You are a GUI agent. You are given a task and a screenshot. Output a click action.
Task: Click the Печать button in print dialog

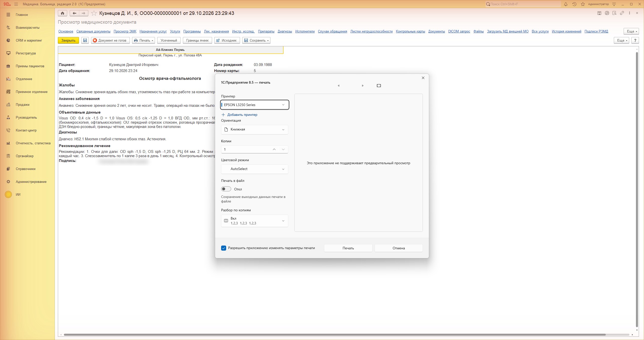coord(348,248)
